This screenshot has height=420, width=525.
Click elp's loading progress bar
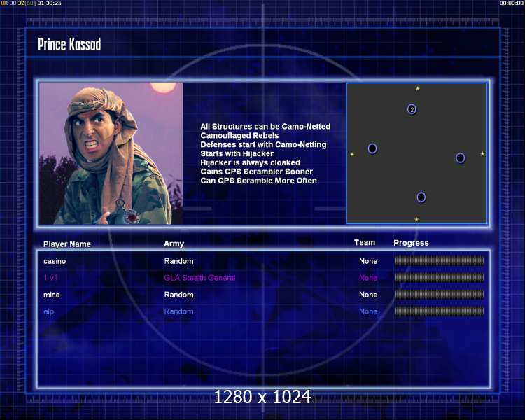(440, 311)
